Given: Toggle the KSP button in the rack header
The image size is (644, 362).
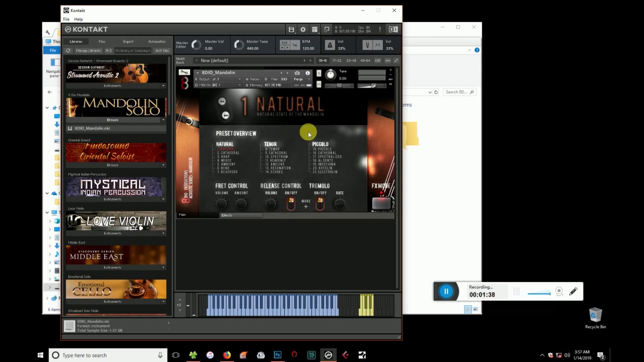Looking at the screenshot, I should coord(378,60).
